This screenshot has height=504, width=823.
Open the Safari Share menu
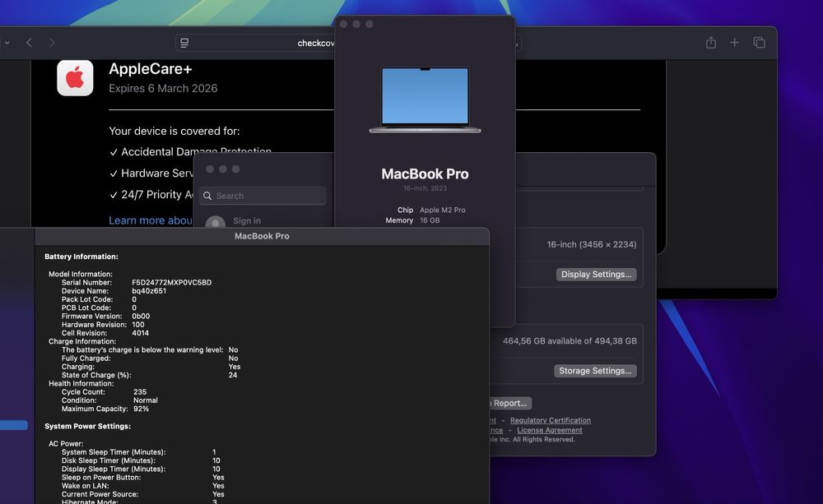[x=710, y=43]
